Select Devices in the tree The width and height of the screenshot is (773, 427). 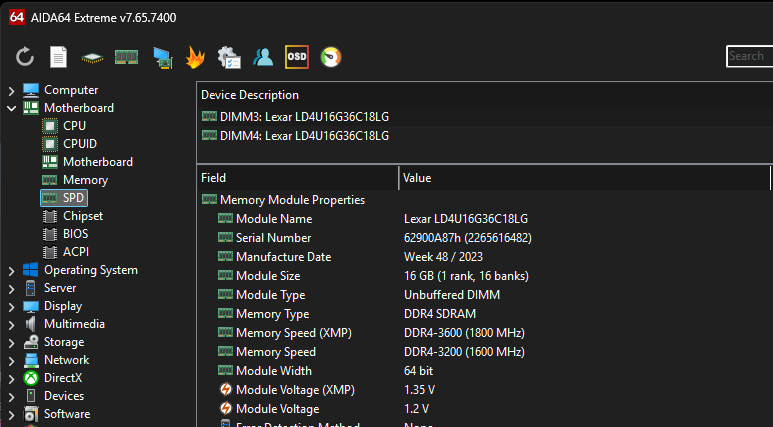(x=64, y=396)
